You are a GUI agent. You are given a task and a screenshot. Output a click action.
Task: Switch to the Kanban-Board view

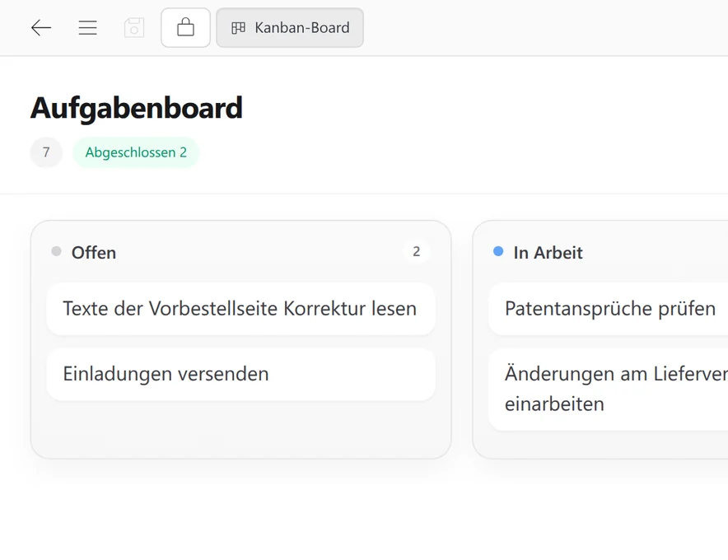290,27
